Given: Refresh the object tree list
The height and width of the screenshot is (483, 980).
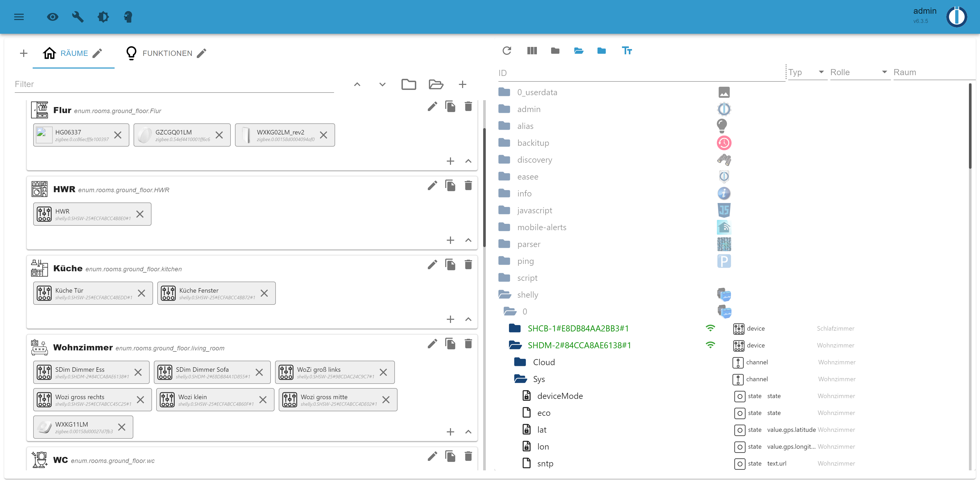Looking at the screenshot, I should (506, 51).
